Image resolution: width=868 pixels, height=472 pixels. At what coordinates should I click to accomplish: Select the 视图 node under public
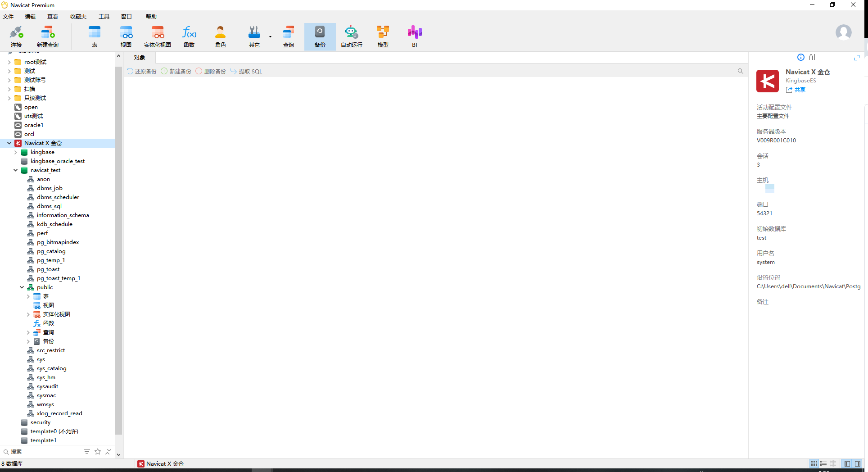point(49,305)
